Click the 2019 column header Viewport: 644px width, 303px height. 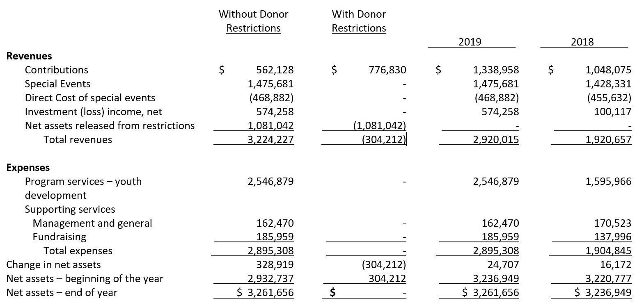click(x=470, y=42)
